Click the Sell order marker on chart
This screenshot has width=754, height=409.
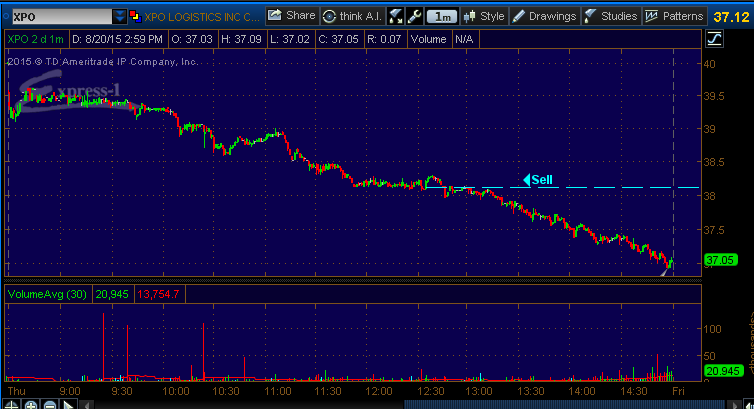click(x=537, y=180)
